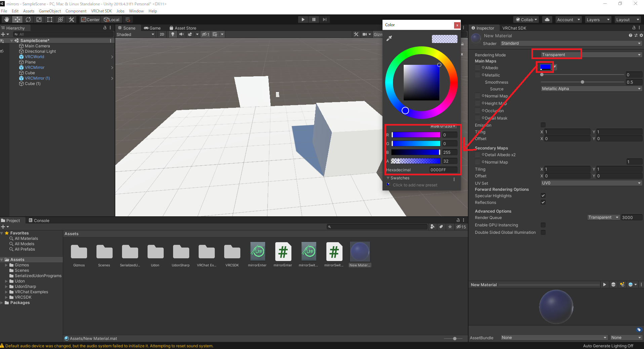Open Scene view component tools icon

tap(356, 34)
